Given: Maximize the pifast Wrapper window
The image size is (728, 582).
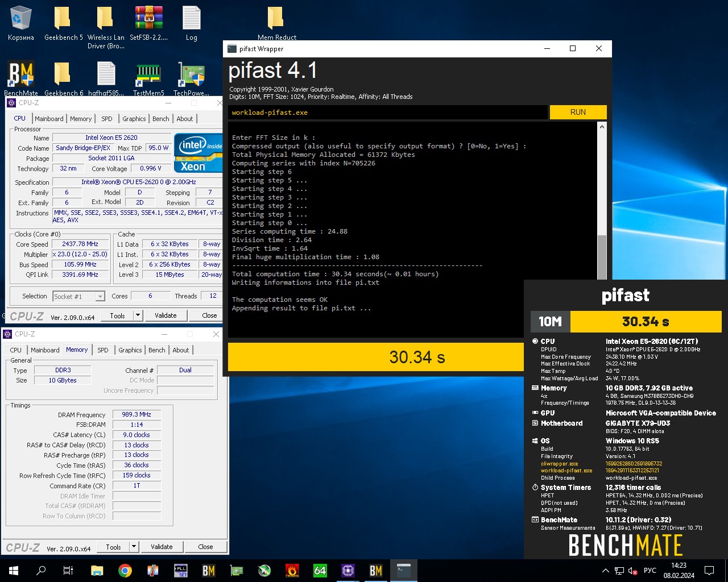Looking at the screenshot, I should pos(573,49).
